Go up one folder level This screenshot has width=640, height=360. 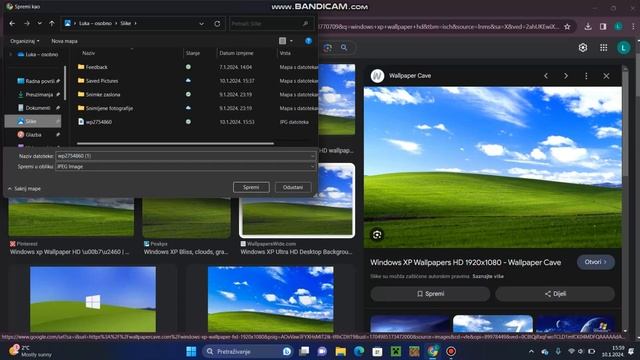tap(52, 24)
